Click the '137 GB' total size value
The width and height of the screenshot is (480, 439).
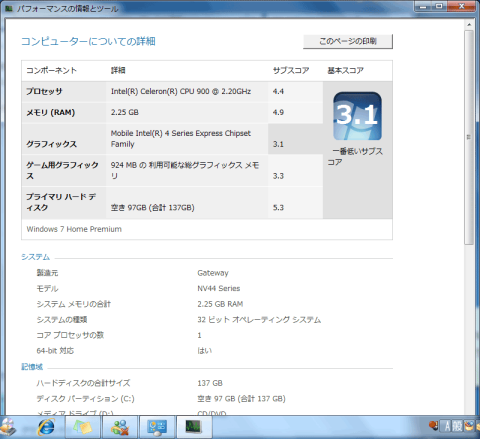click(210, 383)
